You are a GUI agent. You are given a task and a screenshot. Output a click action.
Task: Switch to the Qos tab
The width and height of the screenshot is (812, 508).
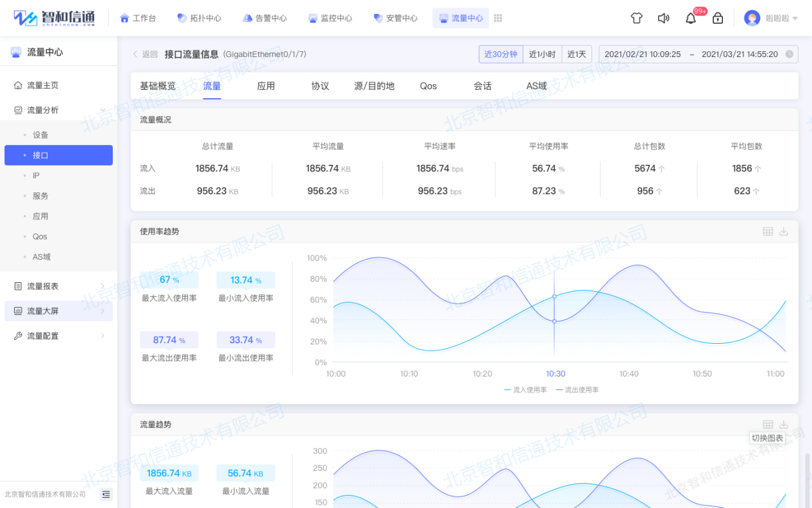point(429,86)
